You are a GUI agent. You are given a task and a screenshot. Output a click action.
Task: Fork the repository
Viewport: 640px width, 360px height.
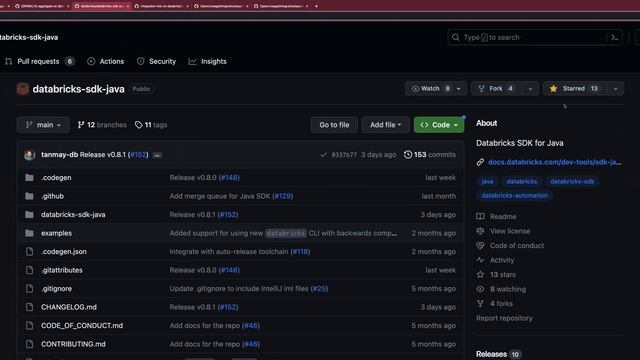click(x=496, y=89)
